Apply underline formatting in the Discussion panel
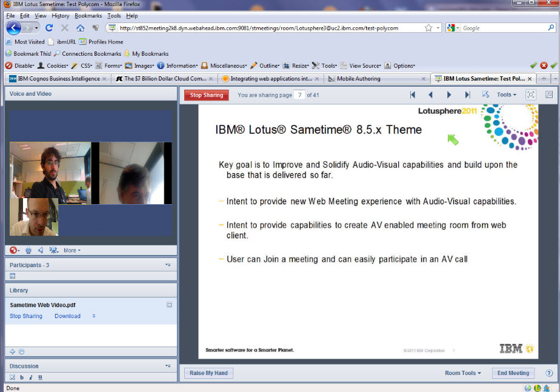The image size is (560, 392). [x=42, y=377]
